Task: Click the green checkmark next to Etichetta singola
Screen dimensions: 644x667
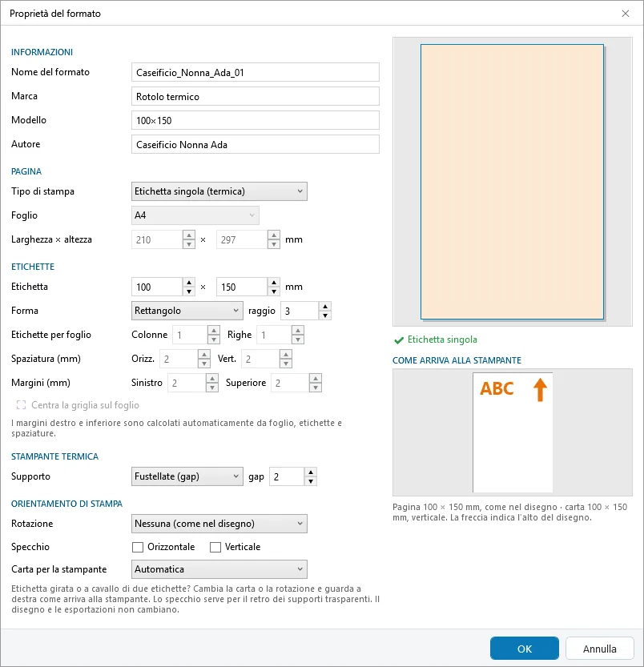Action: [399, 340]
